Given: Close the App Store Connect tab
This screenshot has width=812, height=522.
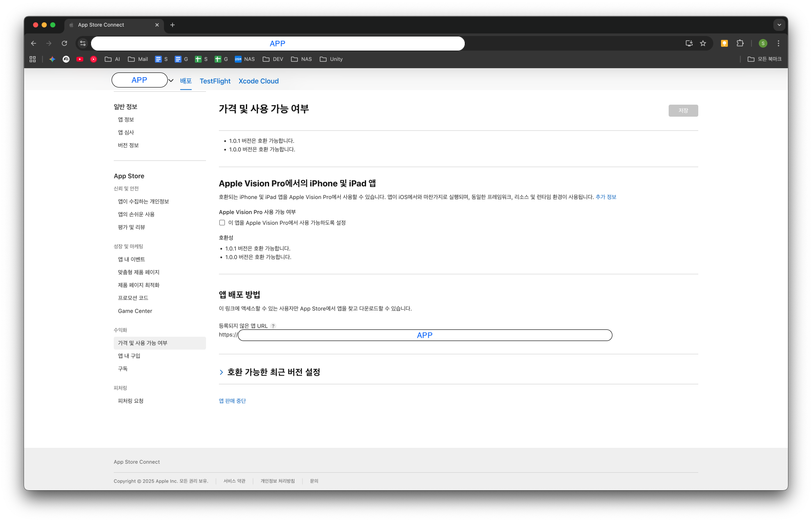Looking at the screenshot, I should [157, 25].
